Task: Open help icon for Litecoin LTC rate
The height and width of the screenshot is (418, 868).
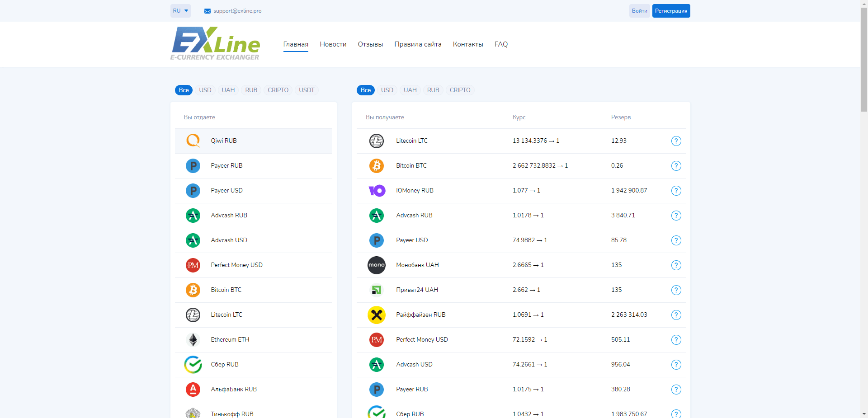Action: 676,141
